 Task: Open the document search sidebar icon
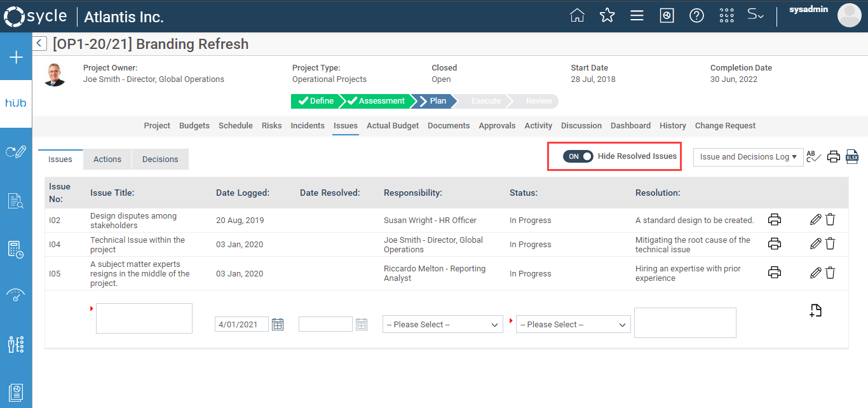(x=16, y=201)
